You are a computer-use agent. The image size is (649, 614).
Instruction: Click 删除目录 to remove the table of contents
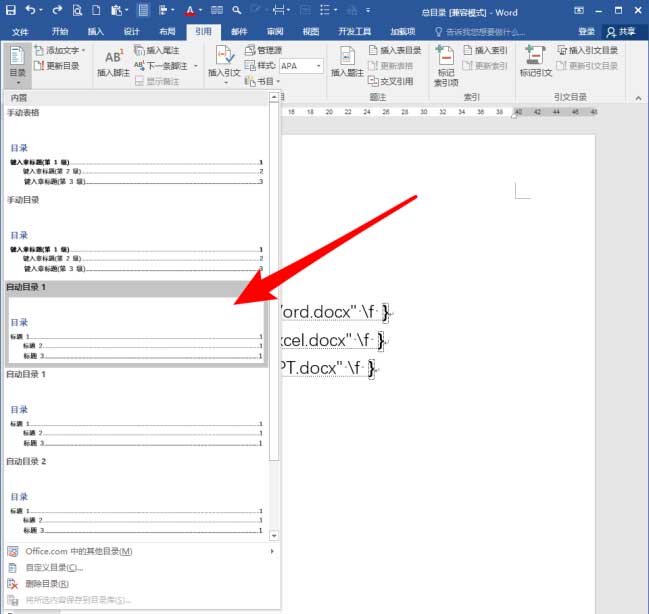coord(47,583)
